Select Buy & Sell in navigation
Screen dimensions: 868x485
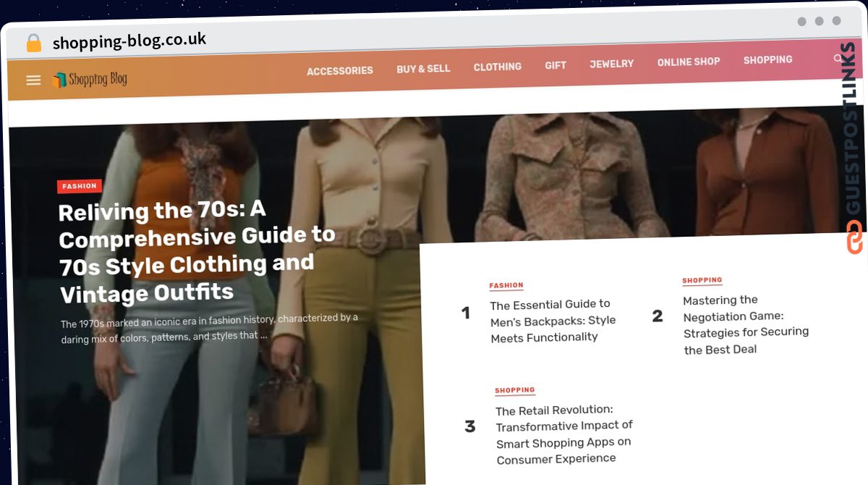pos(423,69)
